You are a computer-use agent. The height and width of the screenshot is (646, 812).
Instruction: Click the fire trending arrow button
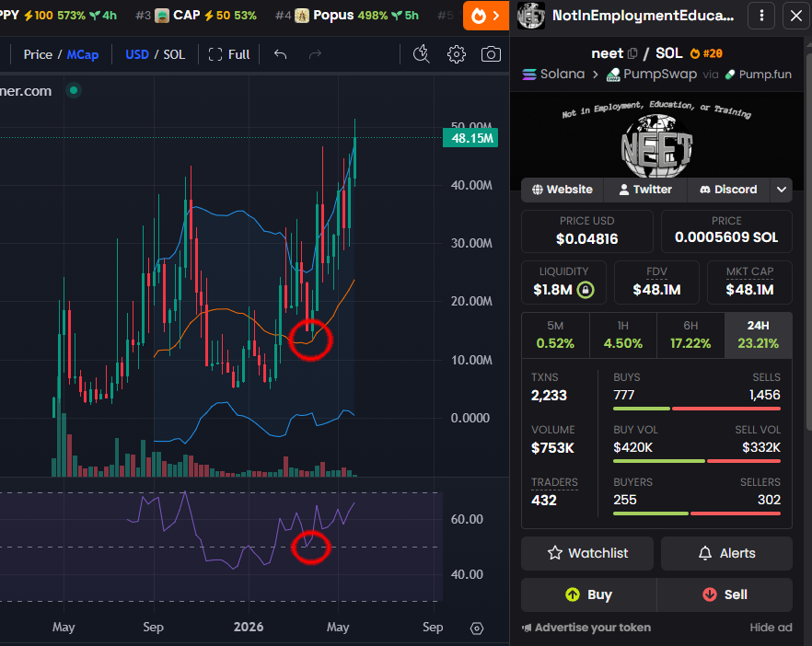[486, 16]
